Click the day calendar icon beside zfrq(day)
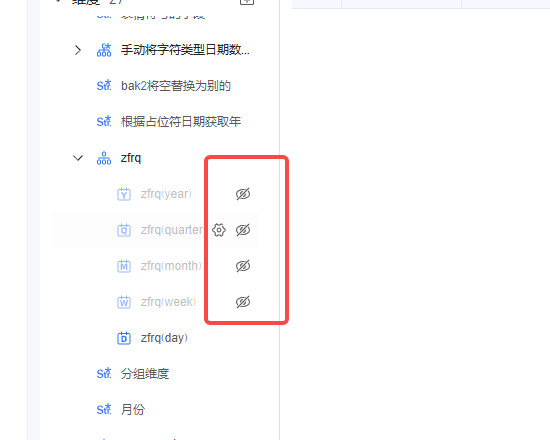This screenshot has width=550, height=440. point(124,338)
